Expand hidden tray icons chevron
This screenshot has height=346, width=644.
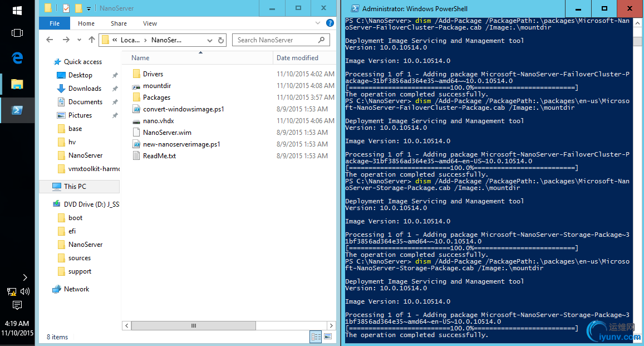pos(25,277)
